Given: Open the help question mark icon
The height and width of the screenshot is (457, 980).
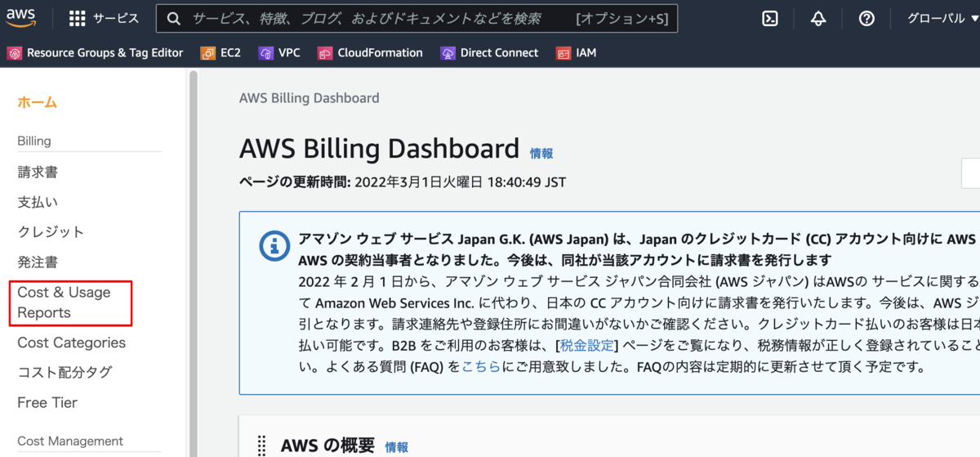Looking at the screenshot, I should (x=866, y=19).
